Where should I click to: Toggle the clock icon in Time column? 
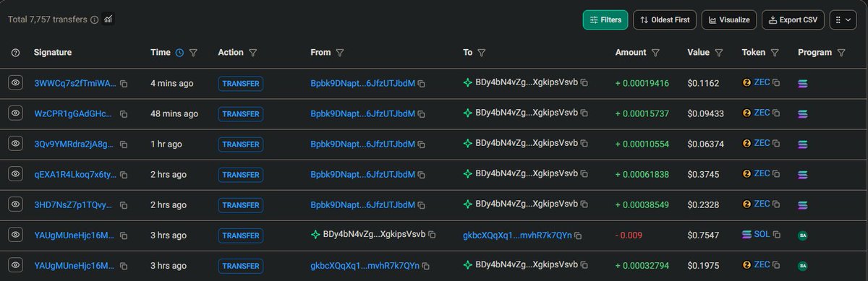click(179, 53)
